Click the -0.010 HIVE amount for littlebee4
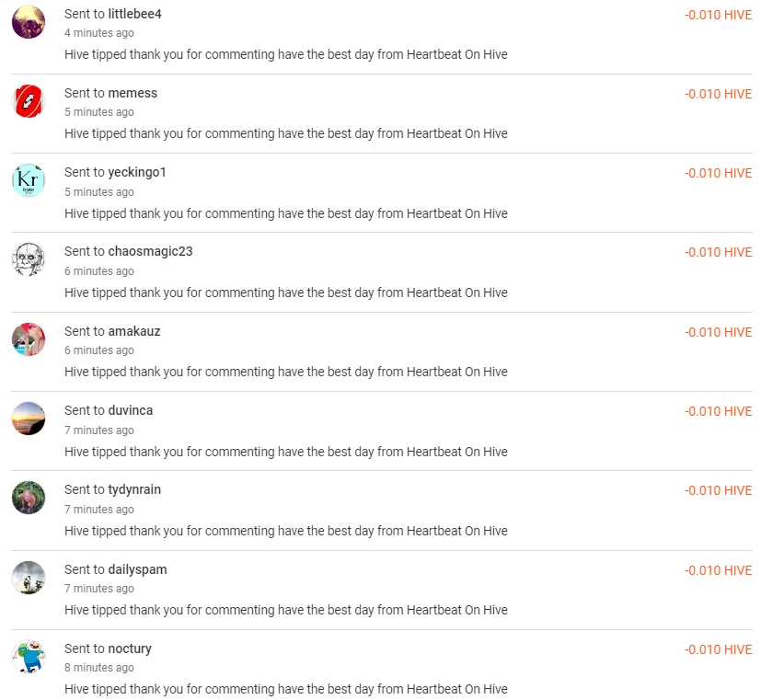 coord(718,15)
